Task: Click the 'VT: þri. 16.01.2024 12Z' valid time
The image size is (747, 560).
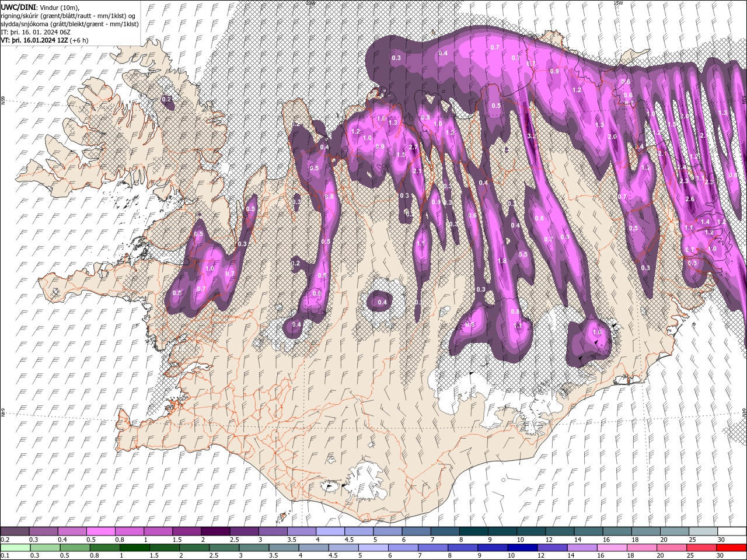Action: [34, 40]
